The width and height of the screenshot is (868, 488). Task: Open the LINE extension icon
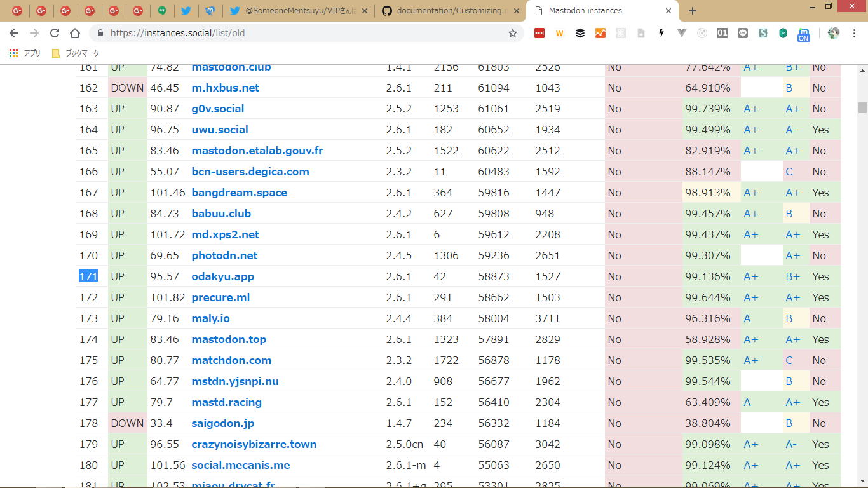tap(743, 33)
